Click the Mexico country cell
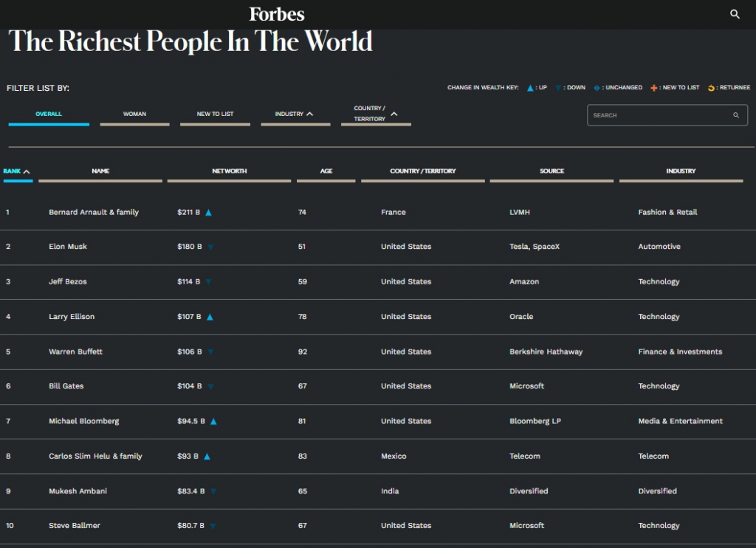This screenshot has width=756, height=548. coord(394,456)
